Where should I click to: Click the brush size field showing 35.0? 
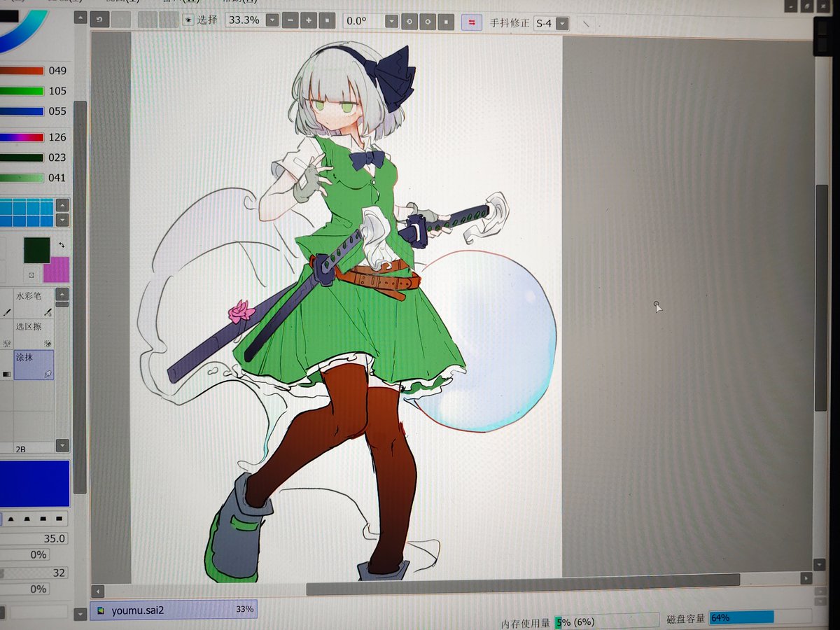pos(35,538)
